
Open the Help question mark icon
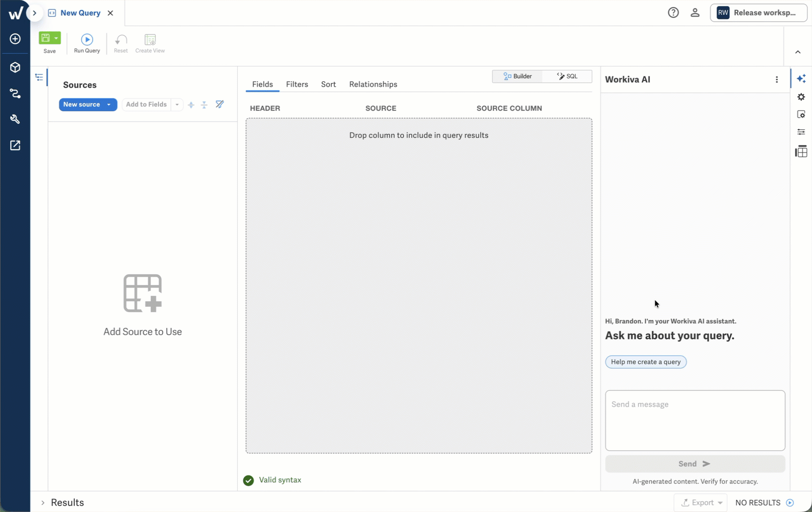pos(673,13)
